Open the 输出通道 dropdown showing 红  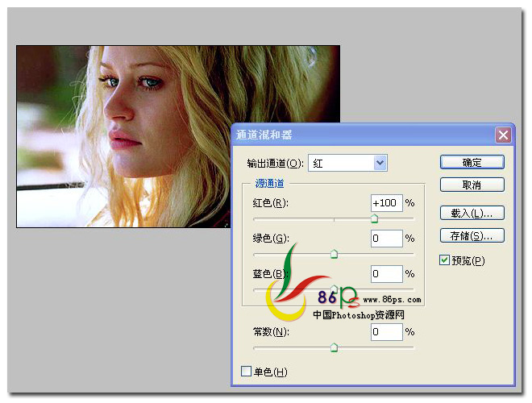(x=347, y=163)
